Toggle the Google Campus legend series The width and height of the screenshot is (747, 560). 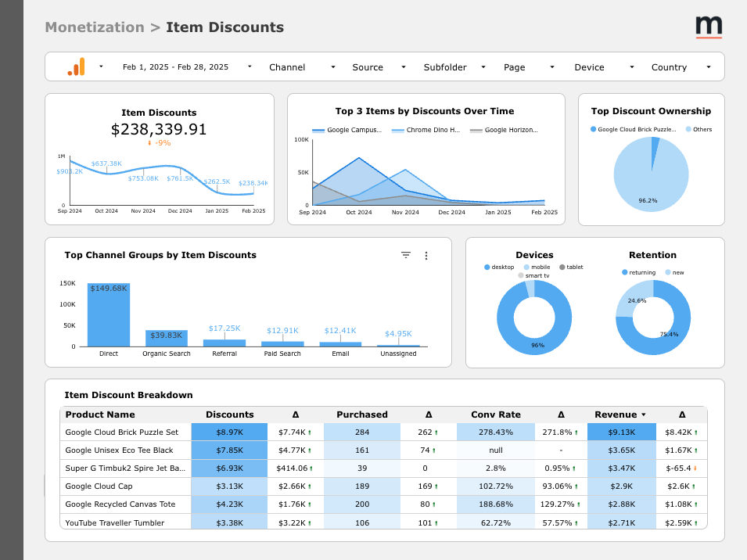coord(347,130)
